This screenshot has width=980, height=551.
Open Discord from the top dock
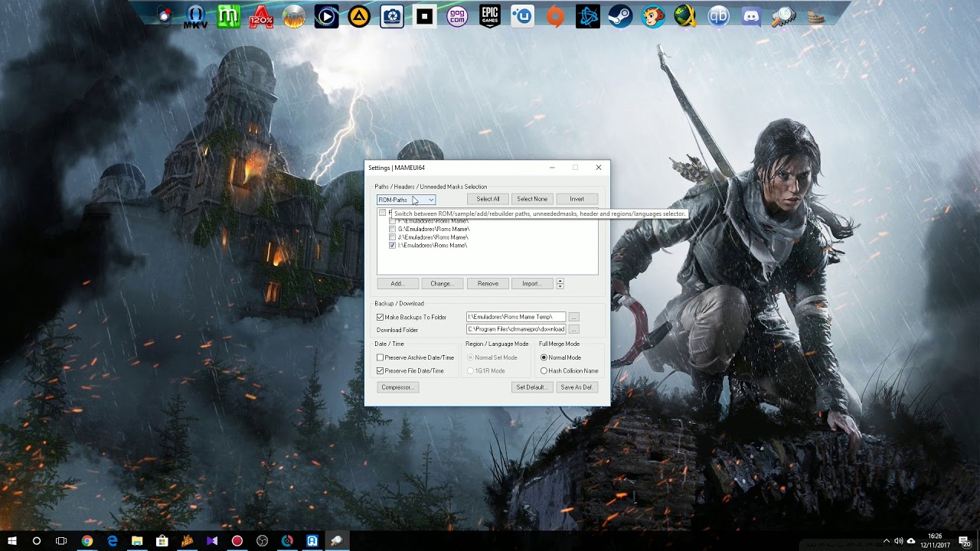click(x=752, y=16)
